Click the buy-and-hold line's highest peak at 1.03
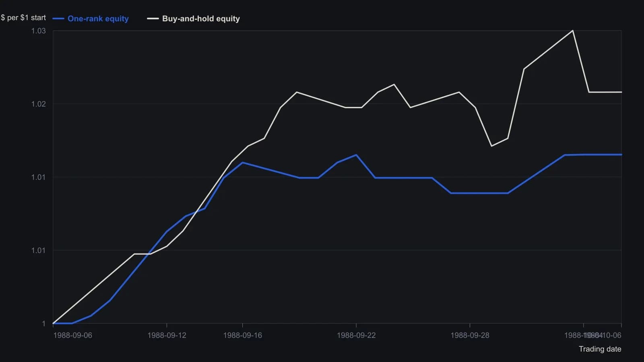644x362 pixels. pyautogui.click(x=573, y=31)
